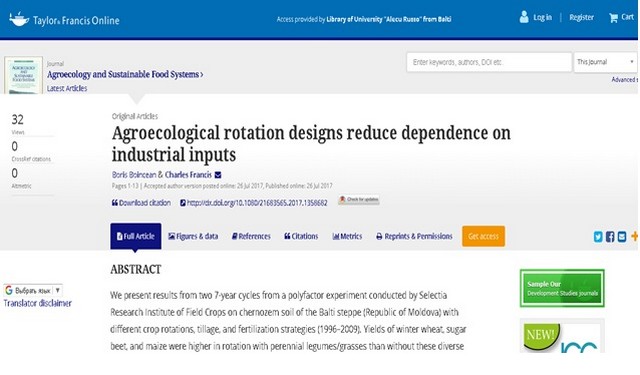The width and height of the screenshot is (640, 375).
Task: Click the Register link
Action: point(581,17)
